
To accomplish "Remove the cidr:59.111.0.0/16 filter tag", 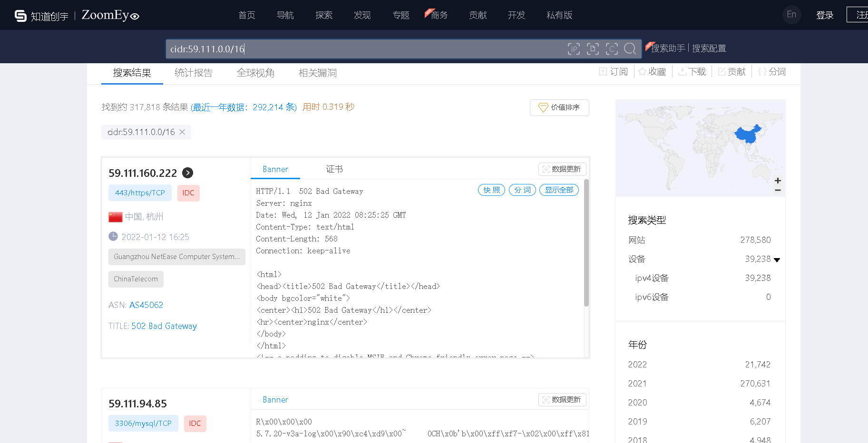I will tap(182, 132).
